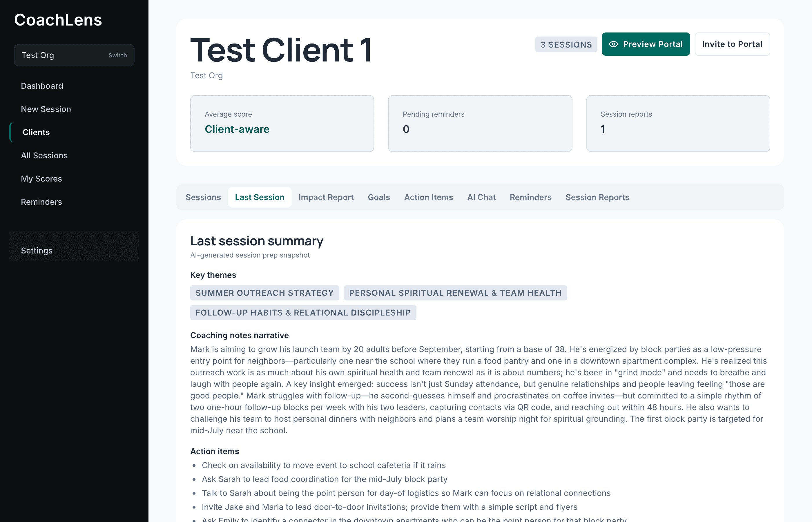Screen dimensions: 812x522
Task: Click action item asking Sarah to lead food coordination
Action: (x=324, y=479)
